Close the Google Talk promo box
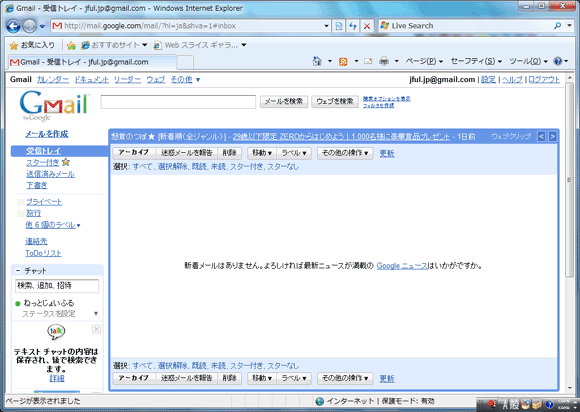 96,329
